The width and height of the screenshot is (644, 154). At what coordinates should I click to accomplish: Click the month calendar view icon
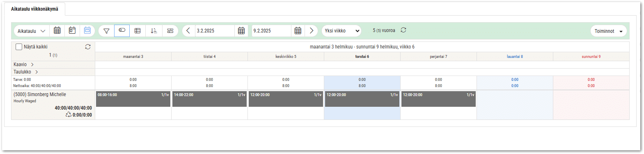57,31
